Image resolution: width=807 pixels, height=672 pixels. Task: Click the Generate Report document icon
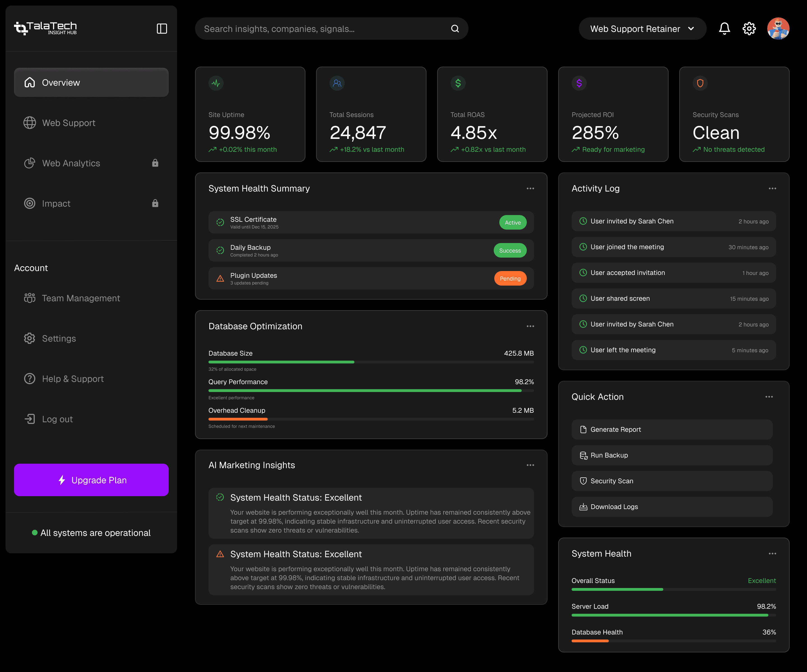coord(583,429)
